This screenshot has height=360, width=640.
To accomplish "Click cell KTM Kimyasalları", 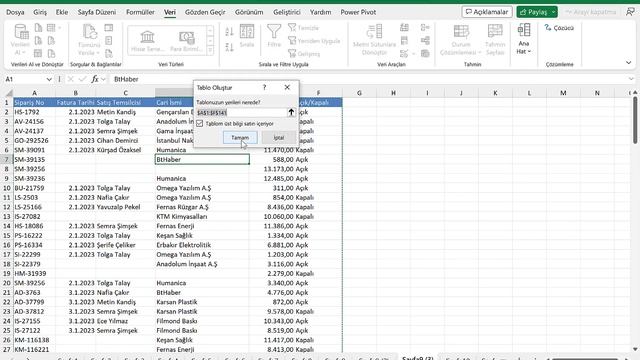I will [x=202, y=216].
